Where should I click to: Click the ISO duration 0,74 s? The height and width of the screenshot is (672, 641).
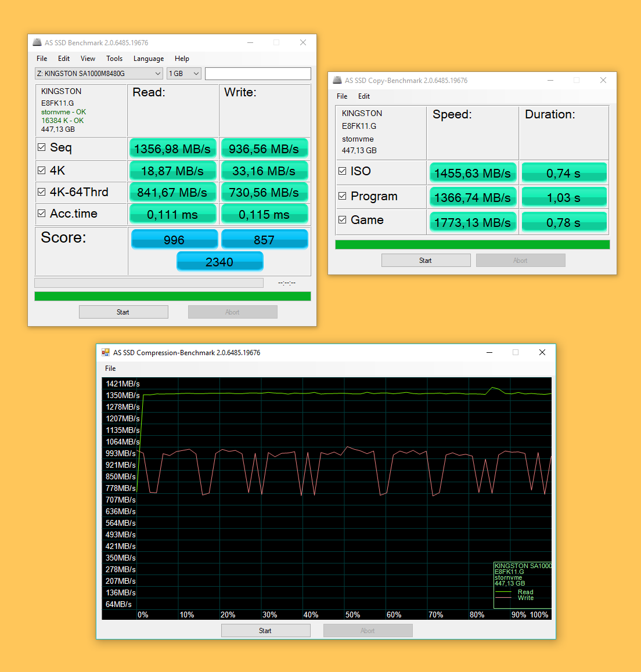tap(564, 173)
